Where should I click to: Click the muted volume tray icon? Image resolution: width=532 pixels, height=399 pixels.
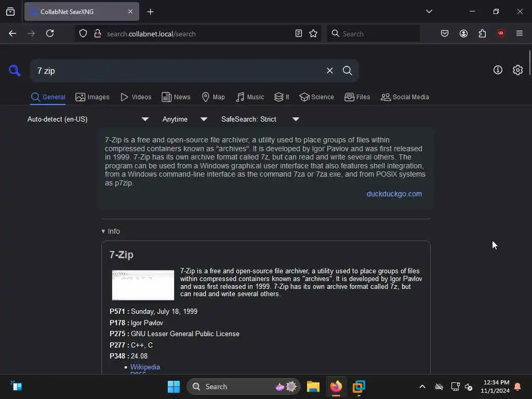click(469, 387)
